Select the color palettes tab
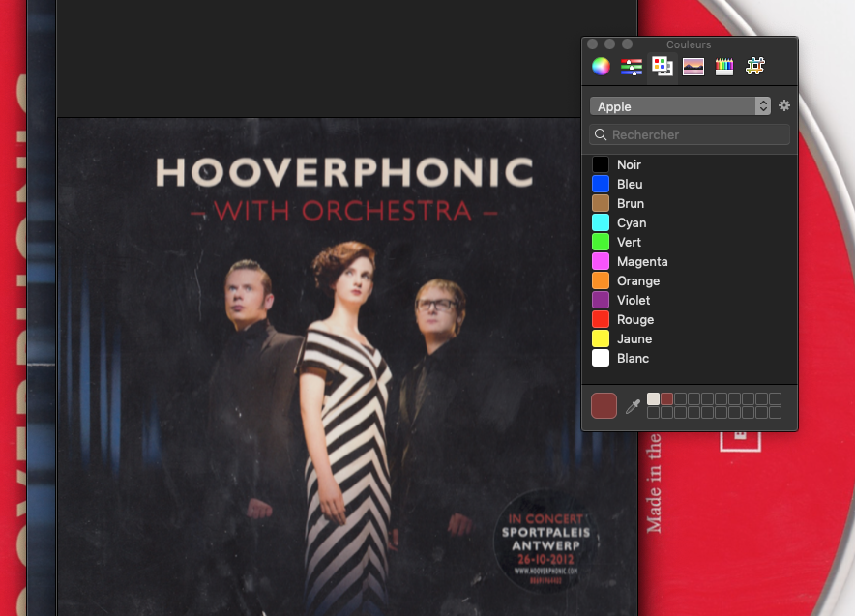855x616 pixels. click(663, 67)
